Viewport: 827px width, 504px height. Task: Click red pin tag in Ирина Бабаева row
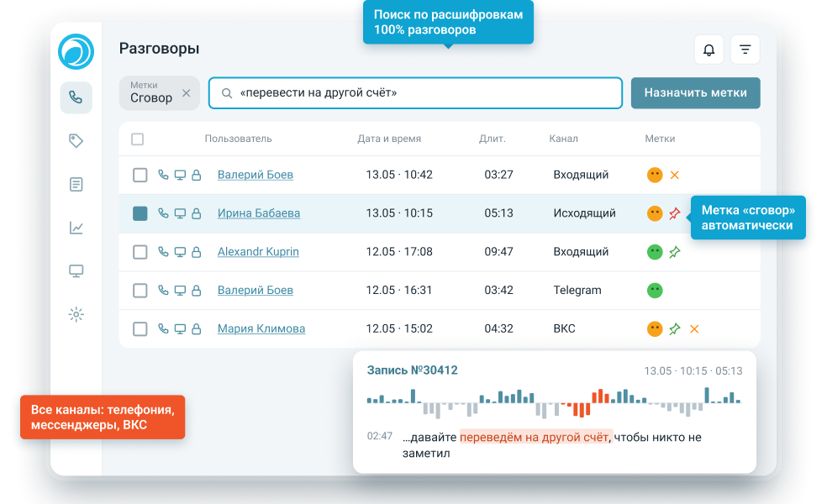[x=675, y=213]
